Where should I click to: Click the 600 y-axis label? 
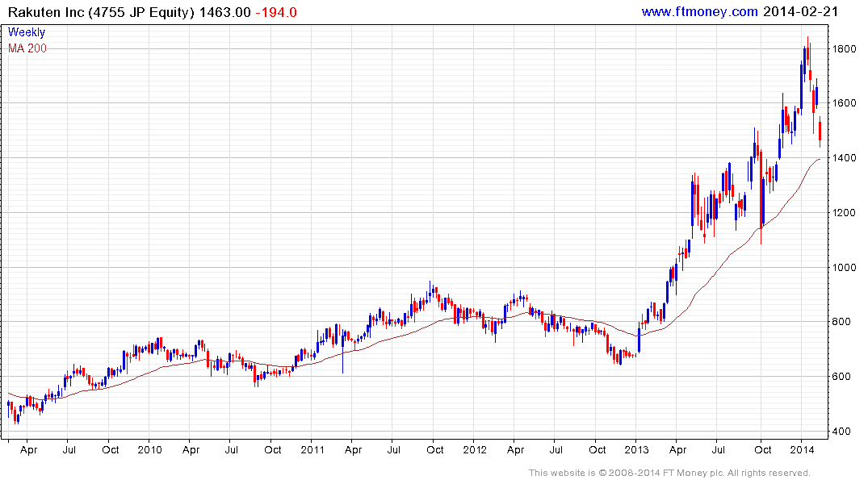coord(841,376)
